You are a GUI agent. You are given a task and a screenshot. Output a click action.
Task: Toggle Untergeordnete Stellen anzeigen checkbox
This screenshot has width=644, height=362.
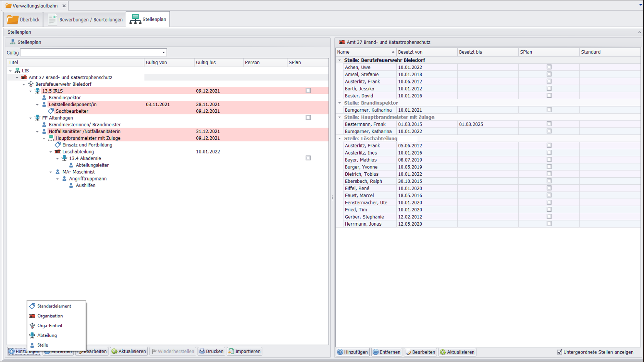(x=559, y=352)
